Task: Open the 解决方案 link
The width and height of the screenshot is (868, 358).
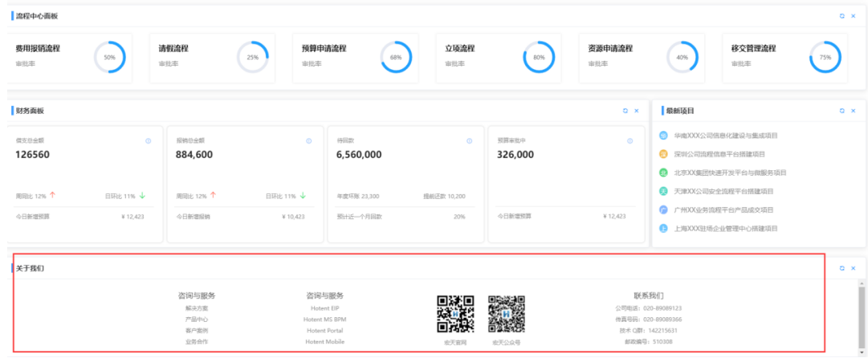Action: (x=197, y=308)
